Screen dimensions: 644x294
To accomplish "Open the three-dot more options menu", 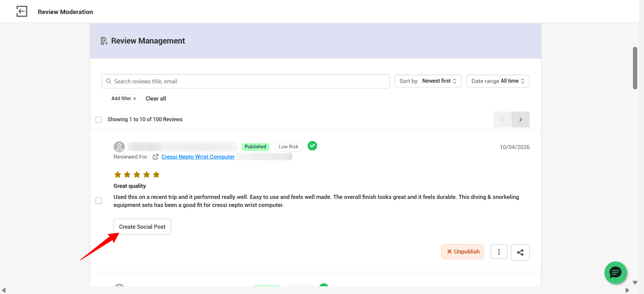I will tap(499, 252).
